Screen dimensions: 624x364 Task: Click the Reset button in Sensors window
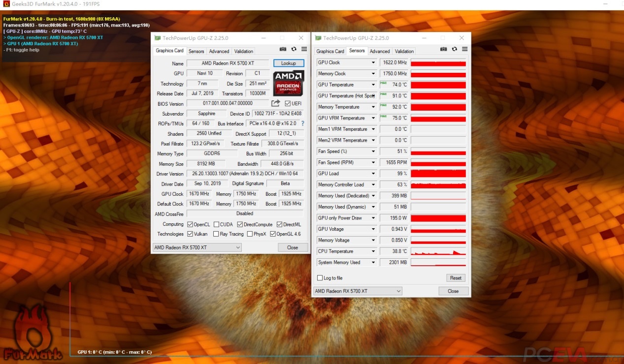[x=456, y=278]
